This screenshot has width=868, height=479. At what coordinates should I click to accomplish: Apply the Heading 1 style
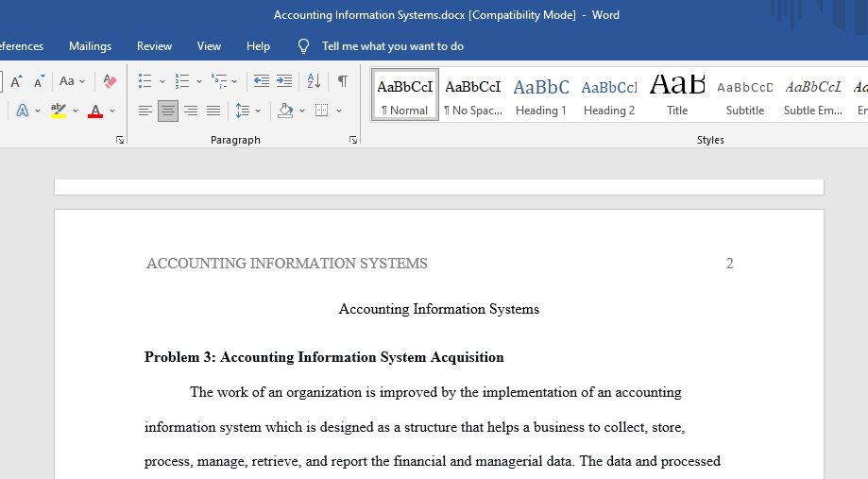coord(541,94)
